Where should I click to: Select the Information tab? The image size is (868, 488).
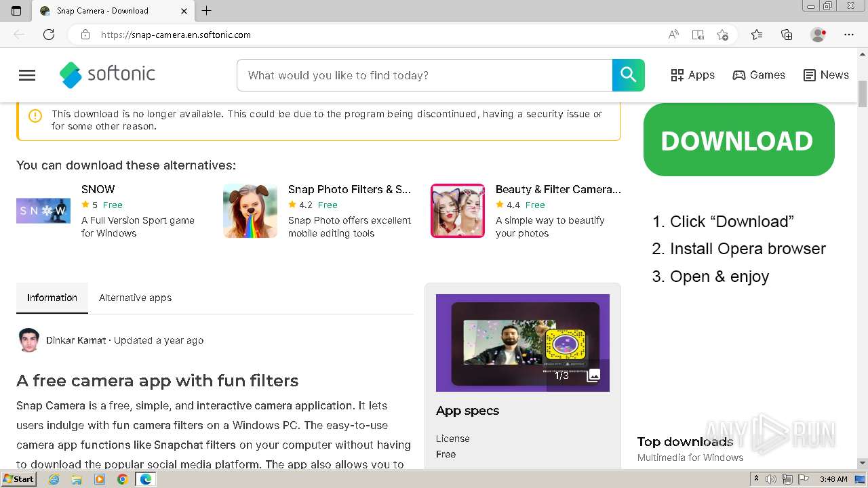pyautogui.click(x=52, y=298)
